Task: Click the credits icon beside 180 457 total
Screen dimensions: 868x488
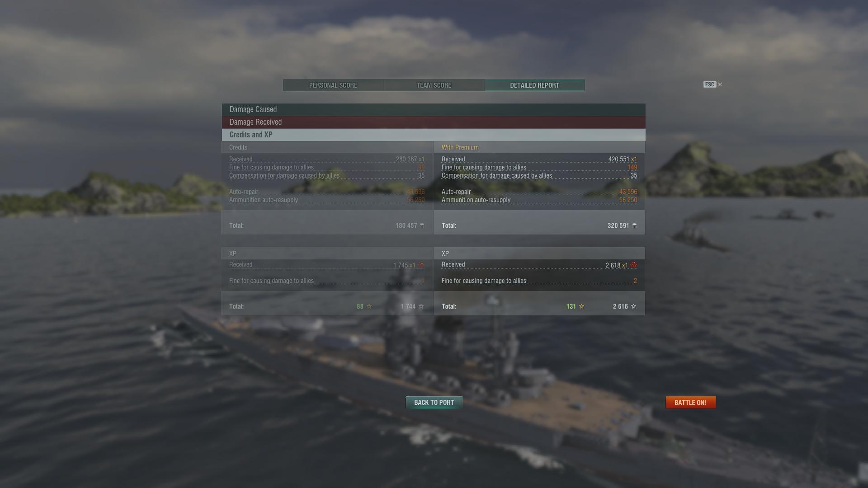Action: (x=422, y=225)
